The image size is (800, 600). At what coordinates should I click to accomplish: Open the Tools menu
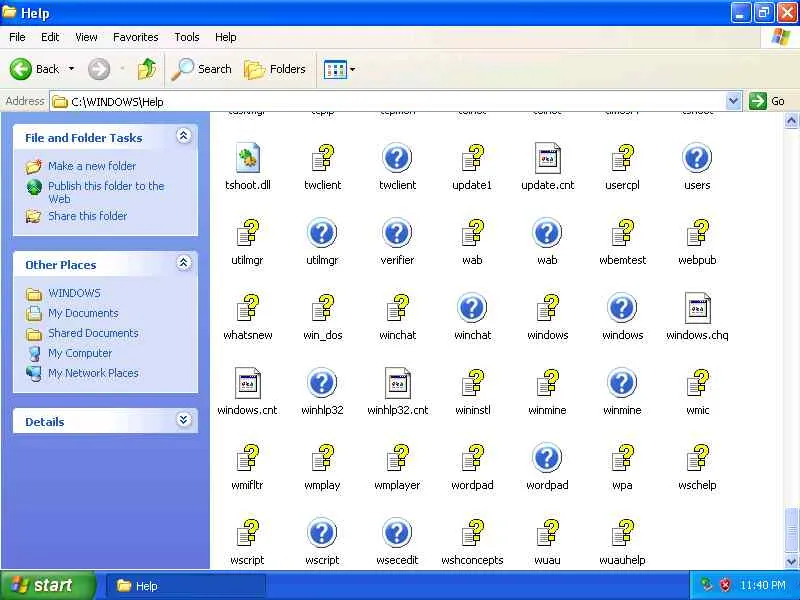[x=187, y=37]
